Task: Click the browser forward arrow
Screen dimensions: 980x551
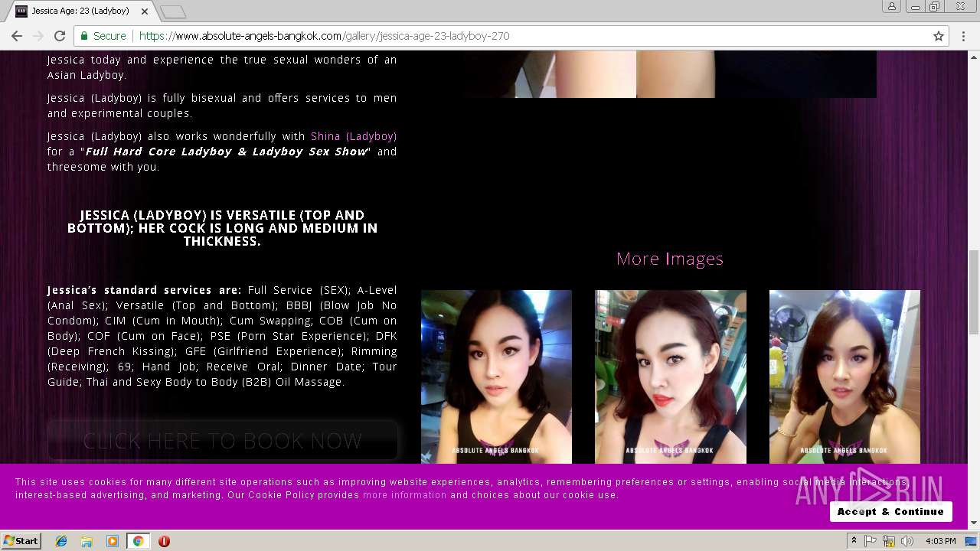Action: click(38, 36)
